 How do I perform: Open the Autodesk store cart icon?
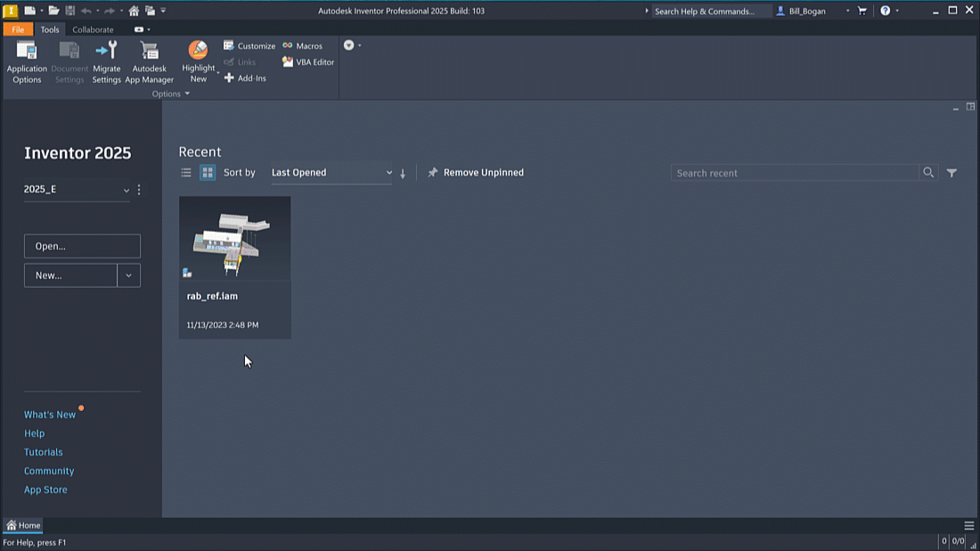tap(862, 11)
